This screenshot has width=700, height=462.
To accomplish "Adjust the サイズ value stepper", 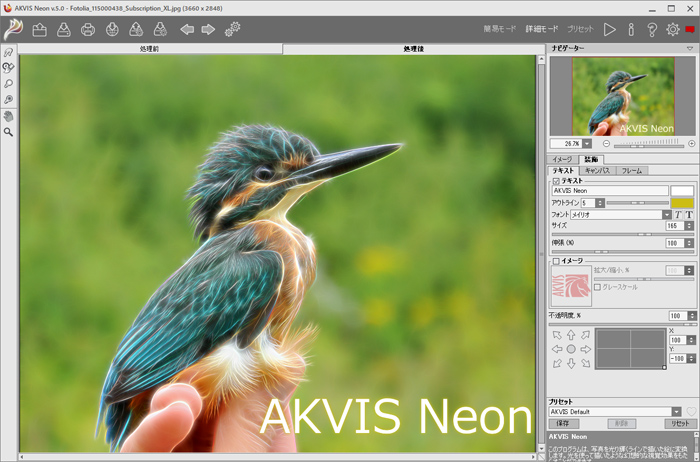I will [689, 226].
